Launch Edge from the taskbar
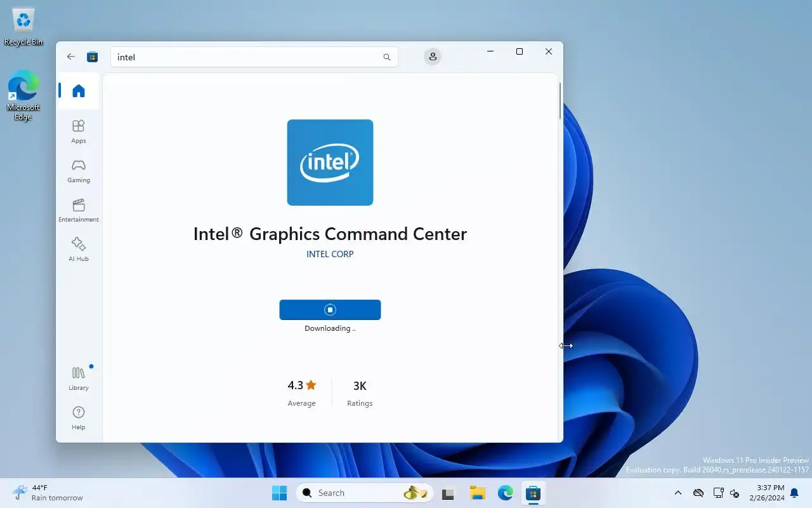The height and width of the screenshot is (508, 812). pyautogui.click(x=506, y=493)
